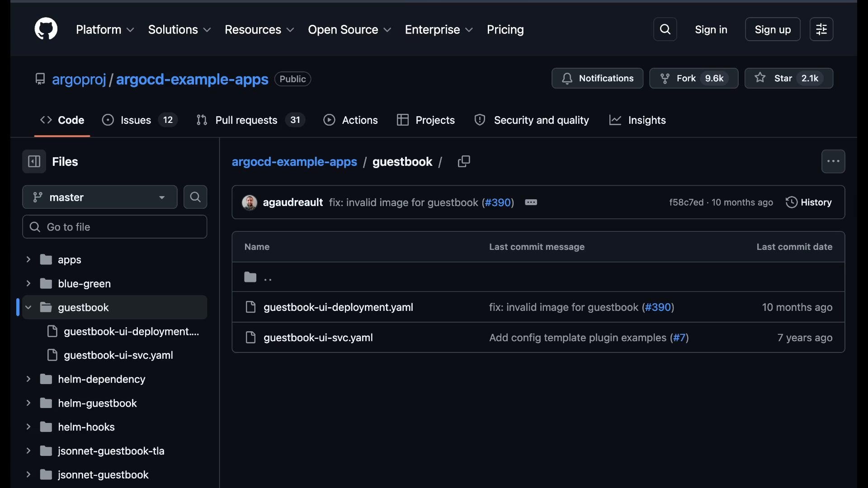Click the Sign up button
This screenshot has height=488, width=868.
[x=773, y=29]
